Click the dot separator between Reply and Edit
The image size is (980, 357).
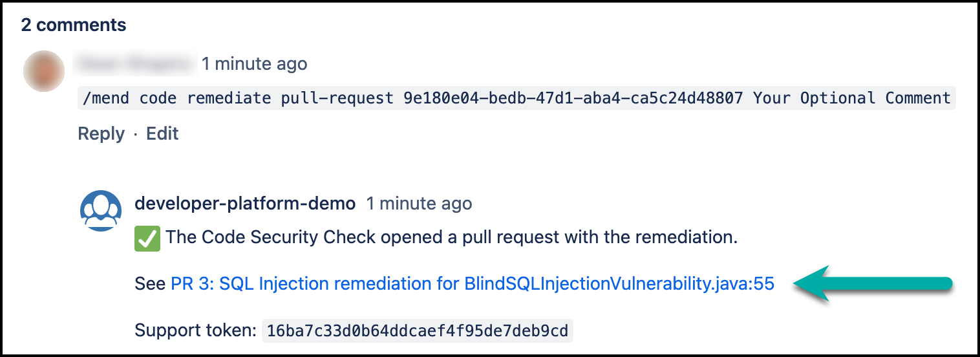(x=136, y=134)
